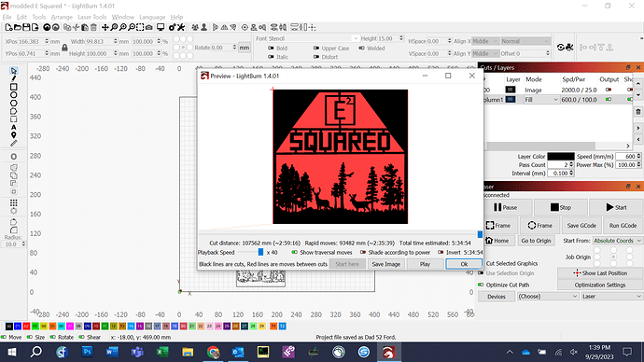Click the Save project floppy icon

pos(26,27)
